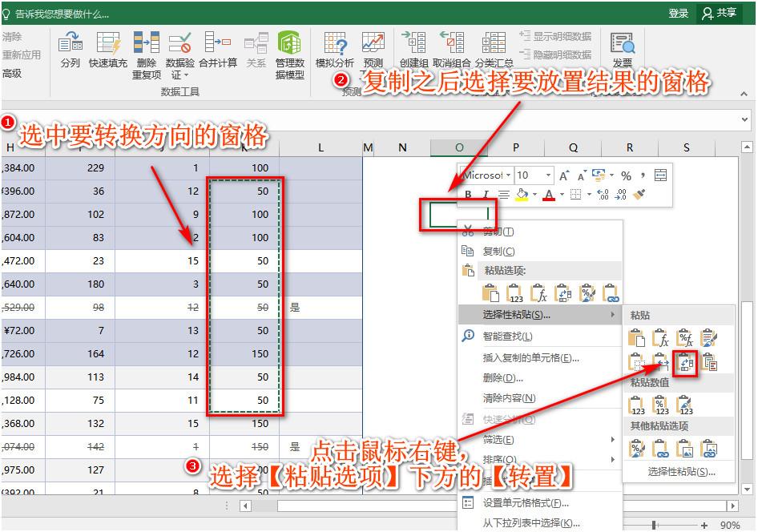Click the zoom slider handle
758x532 pixels.
(x=654, y=525)
